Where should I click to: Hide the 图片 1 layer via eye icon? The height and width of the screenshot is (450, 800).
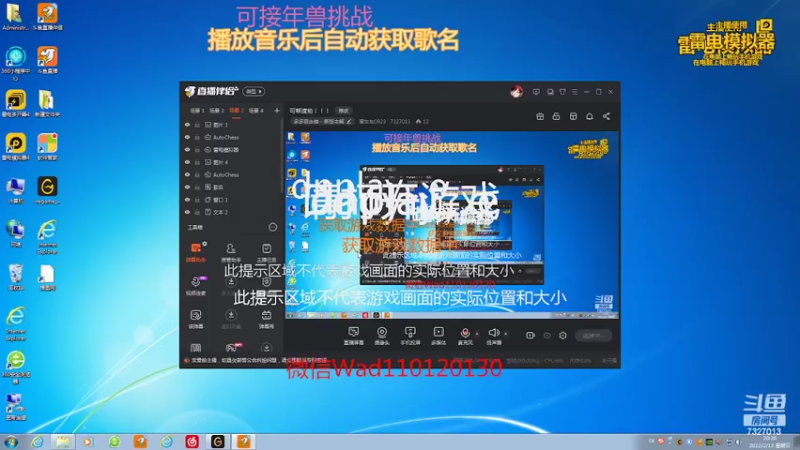[187, 125]
